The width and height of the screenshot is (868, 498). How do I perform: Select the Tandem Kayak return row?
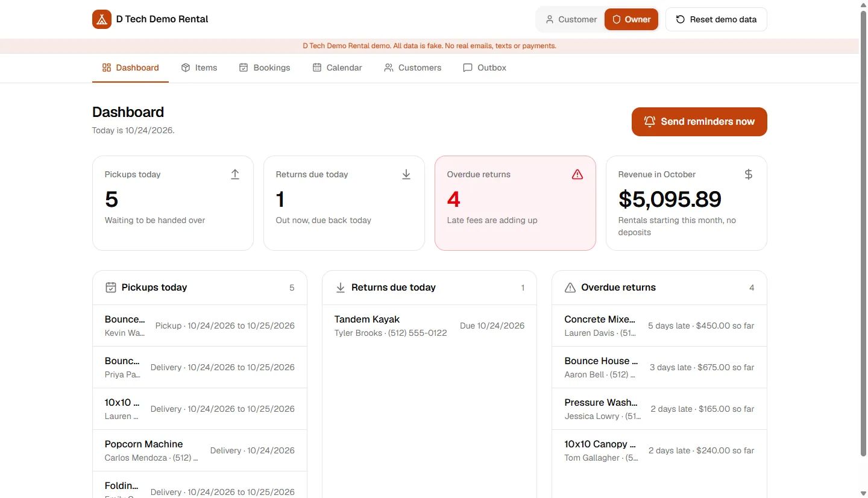[x=429, y=326]
